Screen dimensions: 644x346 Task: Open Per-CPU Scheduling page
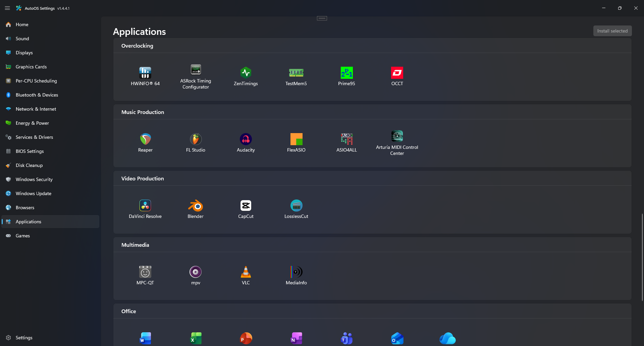point(50,81)
